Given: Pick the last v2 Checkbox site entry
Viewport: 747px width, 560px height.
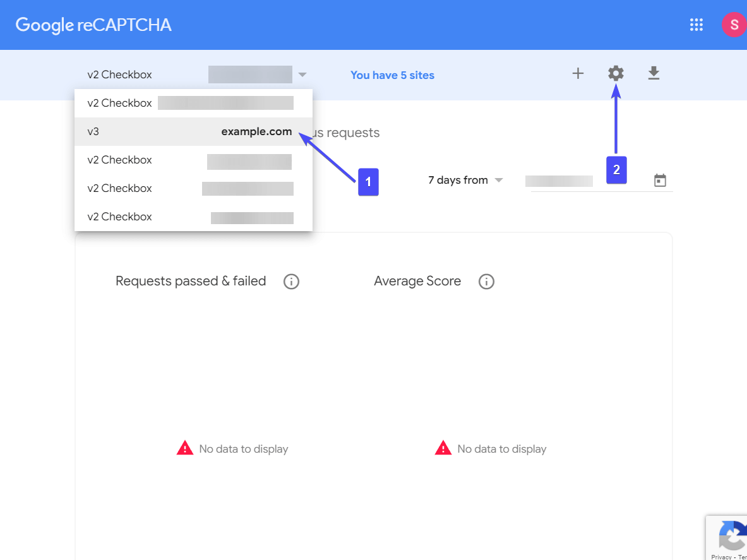Looking at the screenshot, I should coord(193,217).
